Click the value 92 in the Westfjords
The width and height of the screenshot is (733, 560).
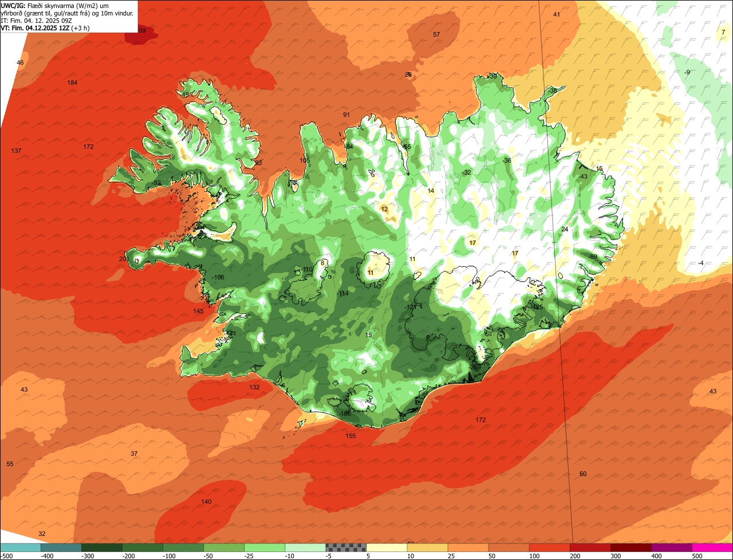pos(157,183)
